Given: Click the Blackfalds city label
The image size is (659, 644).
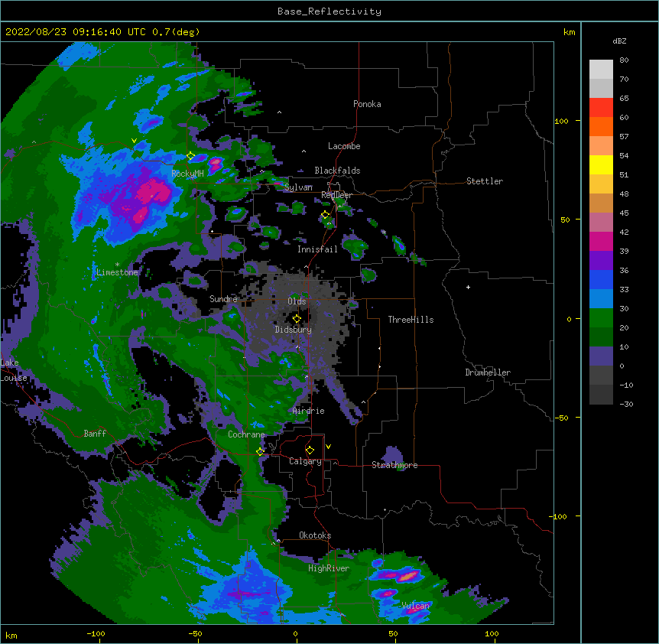Looking at the screenshot, I should pyautogui.click(x=337, y=171).
